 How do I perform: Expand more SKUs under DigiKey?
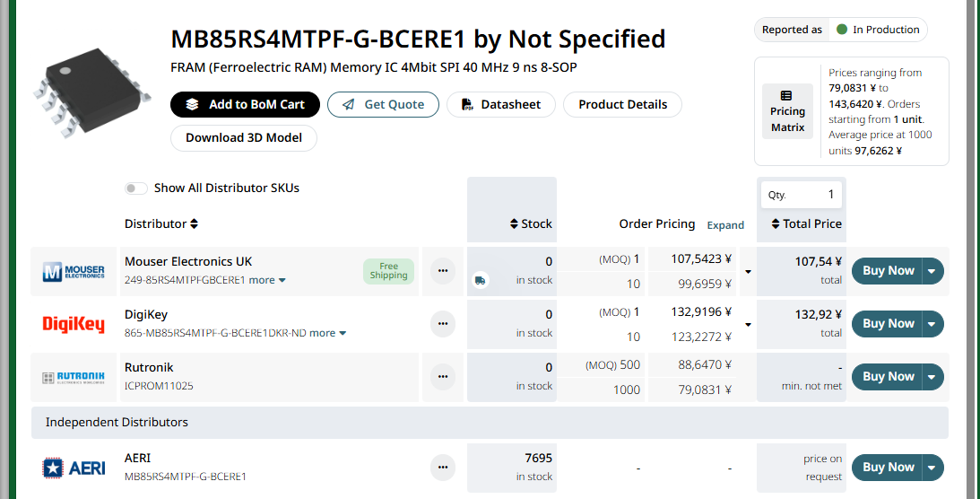click(327, 333)
